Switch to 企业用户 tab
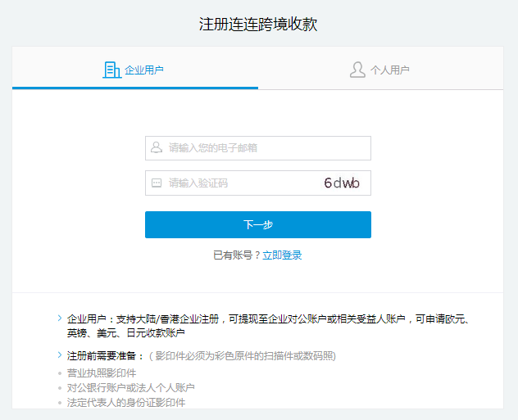Image resolution: width=518 pixels, height=420 pixels. click(135, 68)
